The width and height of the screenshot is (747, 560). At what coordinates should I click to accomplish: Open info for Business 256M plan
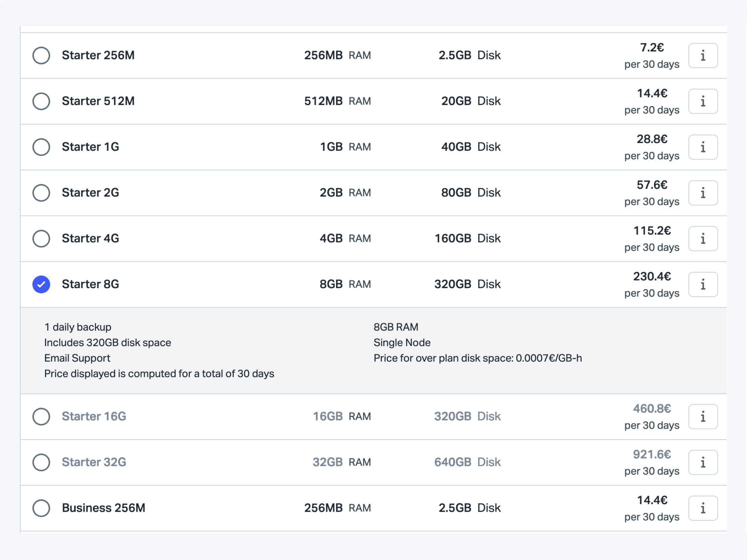703,508
